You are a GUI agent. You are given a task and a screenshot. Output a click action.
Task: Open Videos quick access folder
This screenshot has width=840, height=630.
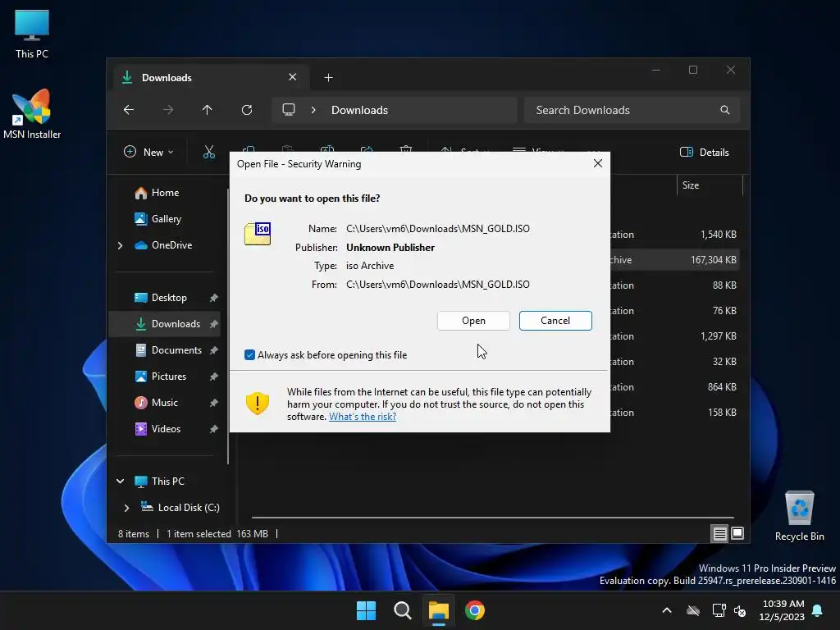[x=157, y=428]
